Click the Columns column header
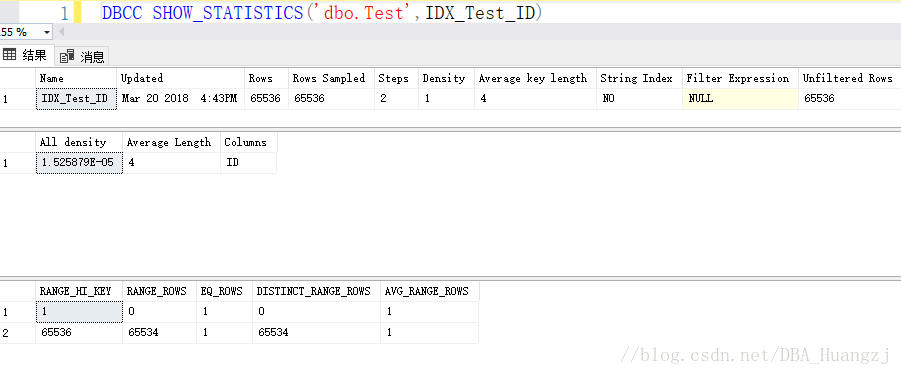 click(x=249, y=142)
